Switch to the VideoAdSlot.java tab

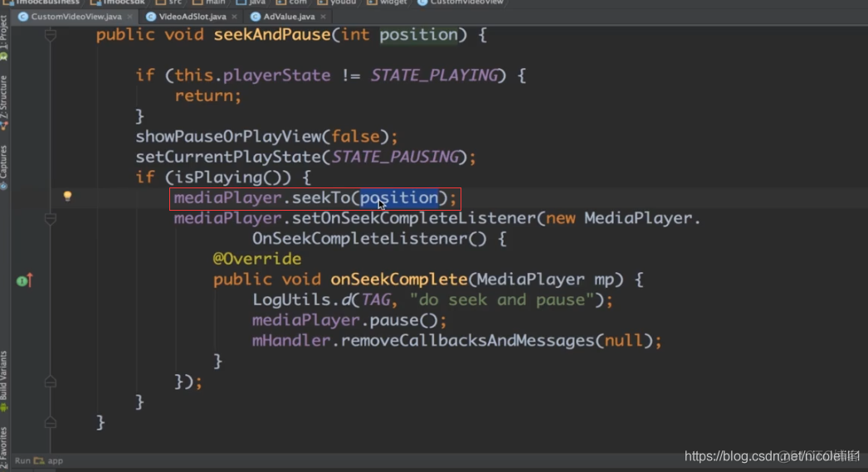click(192, 17)
